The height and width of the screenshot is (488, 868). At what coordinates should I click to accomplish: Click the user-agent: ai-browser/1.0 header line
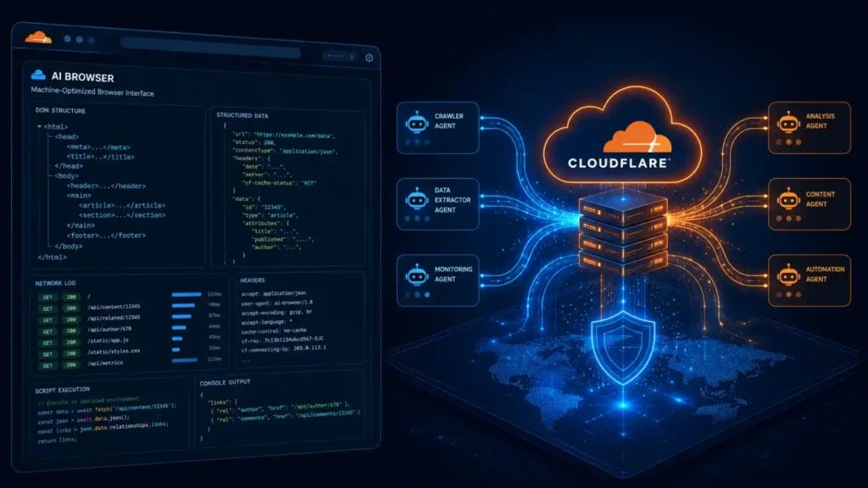(277, 303)
